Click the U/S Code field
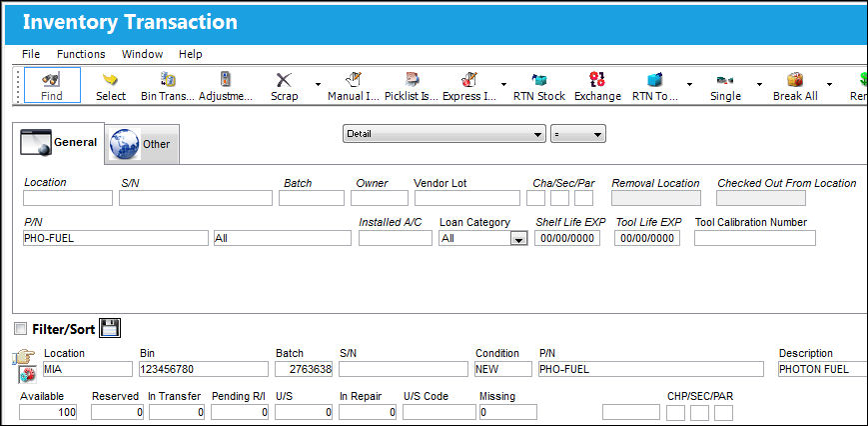The height and width of the screenshot is (426, 868). (438, 412)
